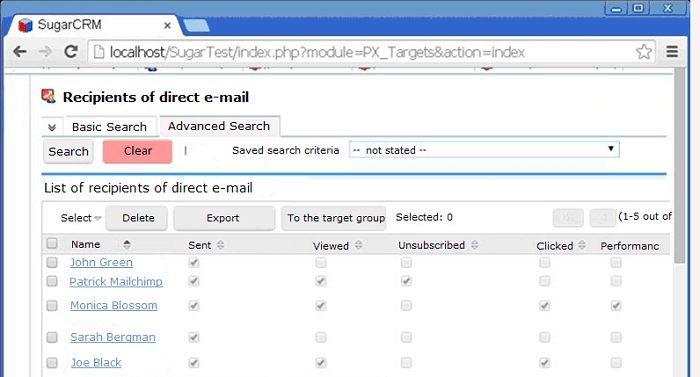The image size is (700, 377).
Task: Tick the checkbox next to John Green
Action: tap(52, 262)
